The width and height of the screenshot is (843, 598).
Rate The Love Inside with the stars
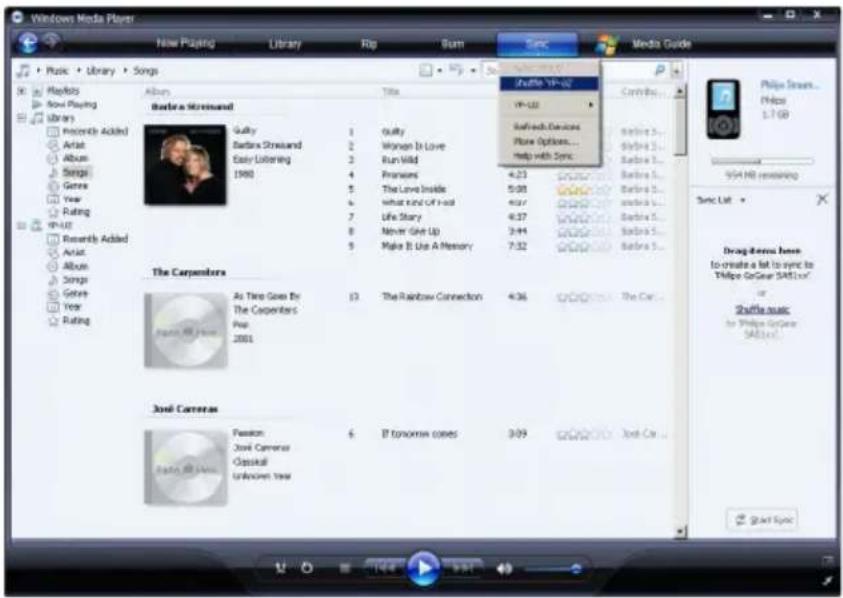583,189
